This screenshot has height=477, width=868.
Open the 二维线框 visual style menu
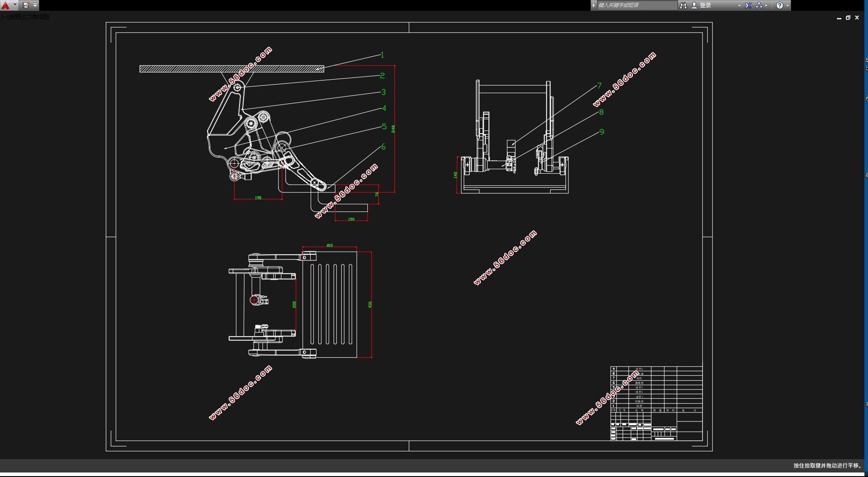click(37, 17)
